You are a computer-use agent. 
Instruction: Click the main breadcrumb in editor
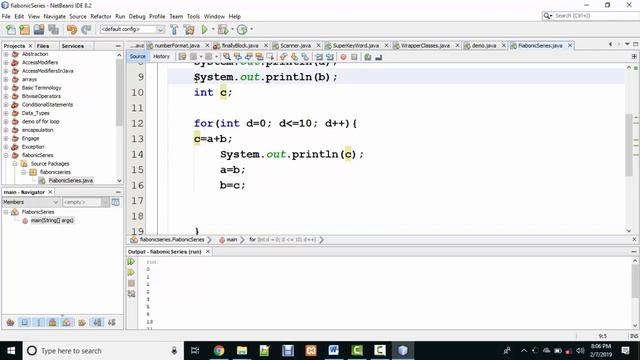point(231,240)
